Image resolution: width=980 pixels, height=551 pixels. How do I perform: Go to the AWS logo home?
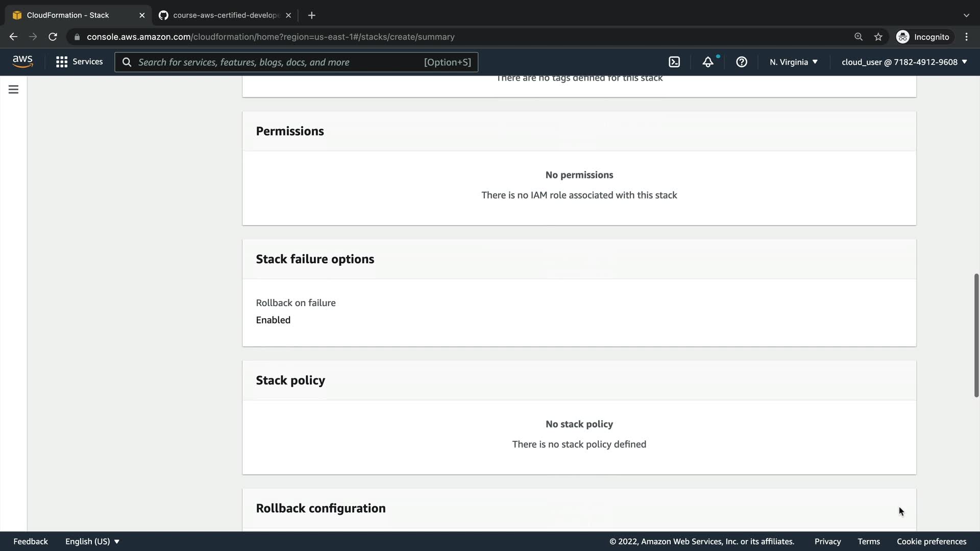pos(22,62)
